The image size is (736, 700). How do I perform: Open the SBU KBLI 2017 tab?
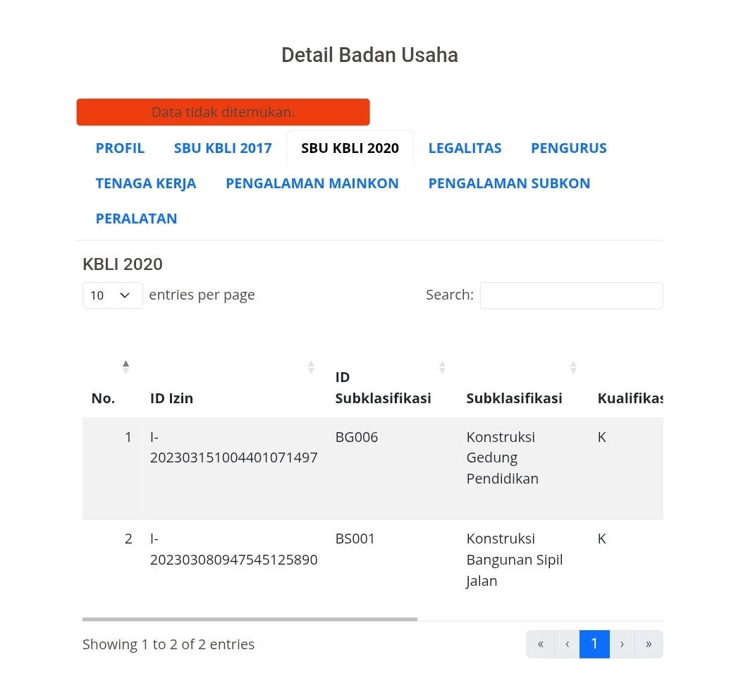click(x=223, y=148)
